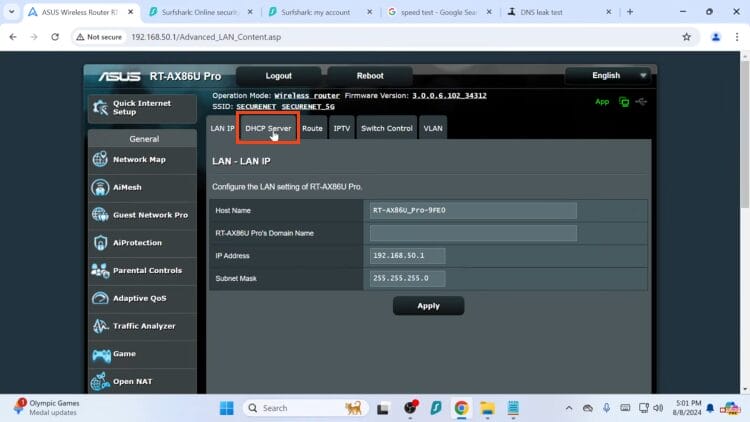Click the Domain Name input field
This screenshot has height=422, width=750.
473,233
